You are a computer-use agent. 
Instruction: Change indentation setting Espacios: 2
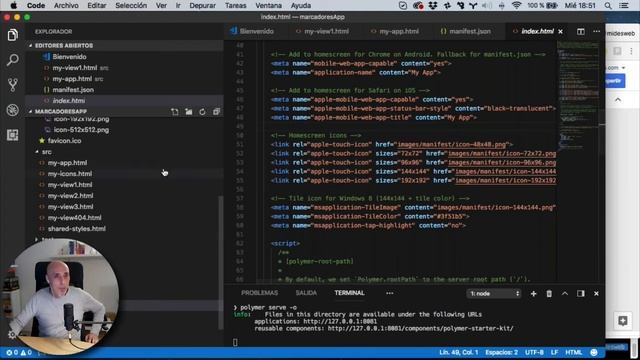pyautogui.click(x=501, y=352)
